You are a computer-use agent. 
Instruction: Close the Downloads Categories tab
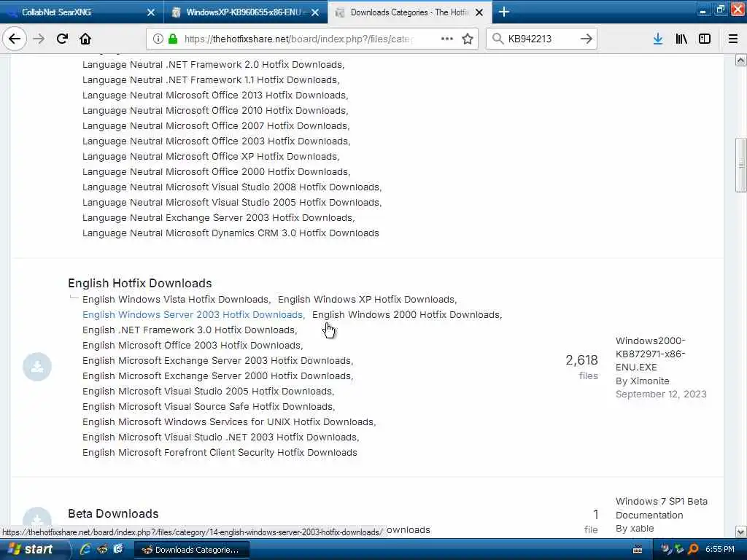pyautogui.click(x=479, y=12)
